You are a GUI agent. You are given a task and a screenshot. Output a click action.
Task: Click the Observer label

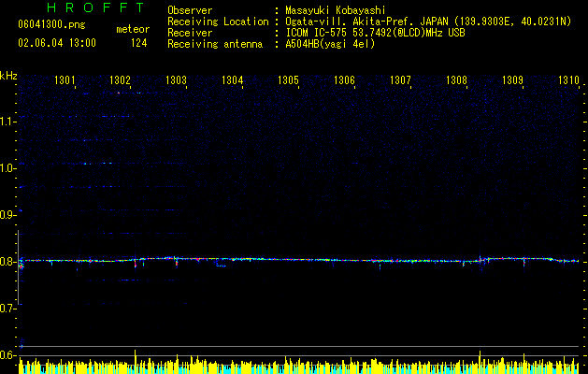tap(190, 10)
